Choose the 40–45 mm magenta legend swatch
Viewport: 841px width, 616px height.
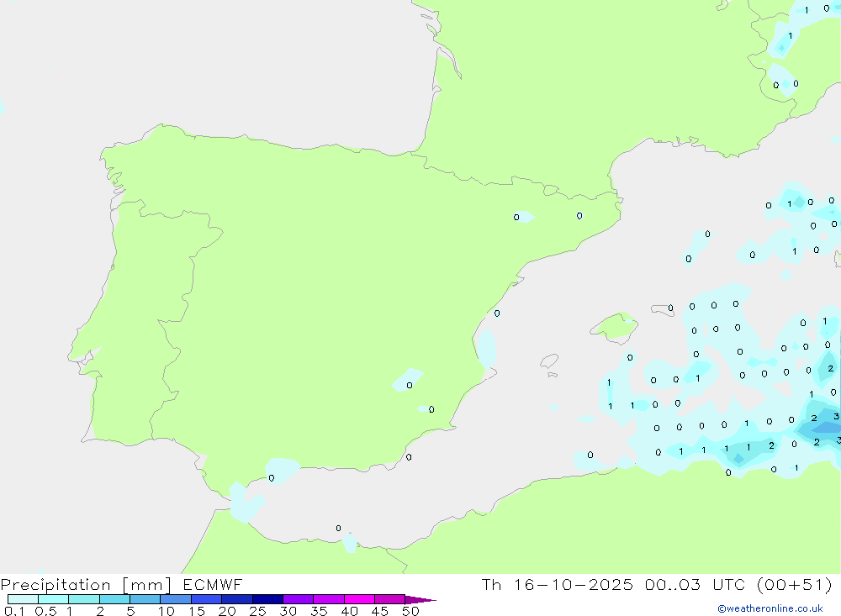(x=359, y=599)
